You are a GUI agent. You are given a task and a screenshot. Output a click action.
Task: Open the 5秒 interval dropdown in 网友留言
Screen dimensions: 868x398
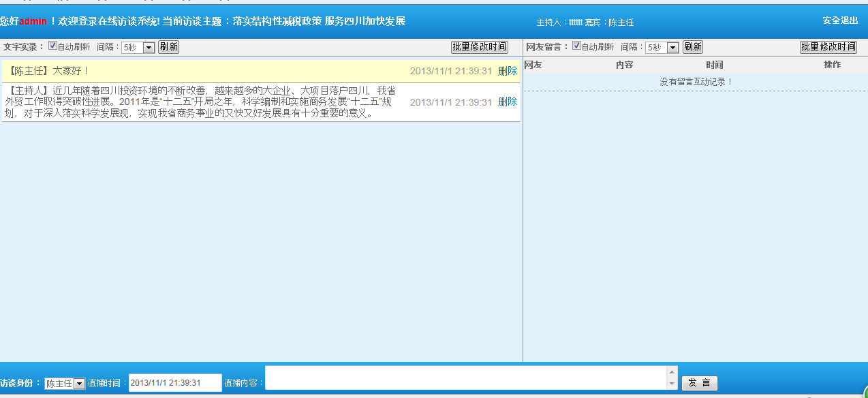pyautogui.click(x=672, y=46)
